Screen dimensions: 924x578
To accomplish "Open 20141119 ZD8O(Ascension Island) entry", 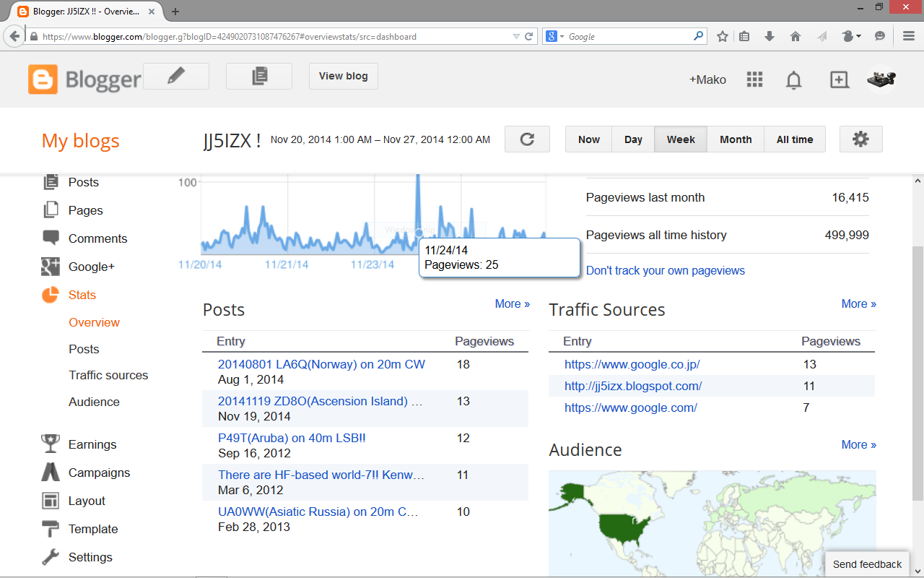I will point(321,401).
